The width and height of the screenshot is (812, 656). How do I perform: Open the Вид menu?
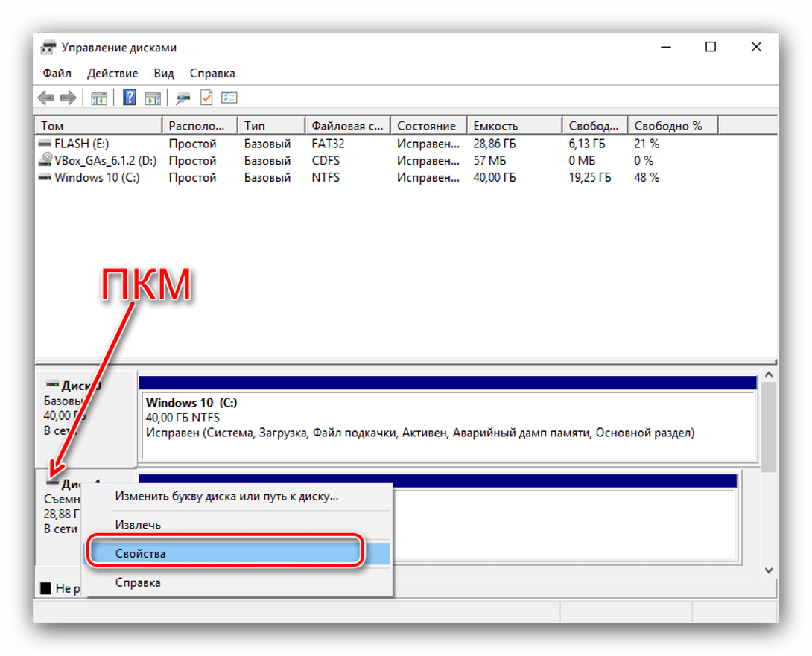(164, 73)
